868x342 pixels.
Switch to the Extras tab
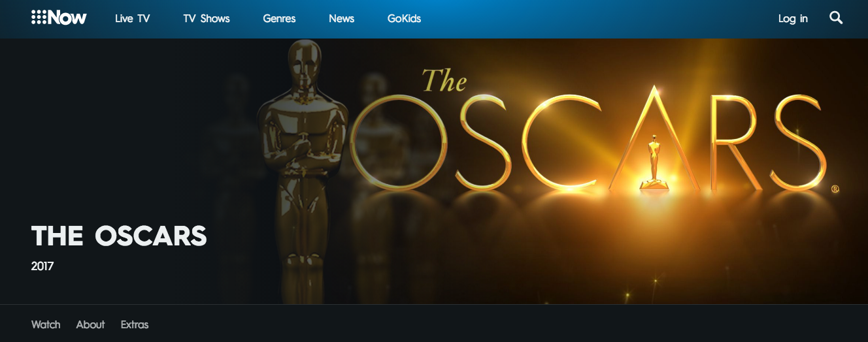(135, 324)
